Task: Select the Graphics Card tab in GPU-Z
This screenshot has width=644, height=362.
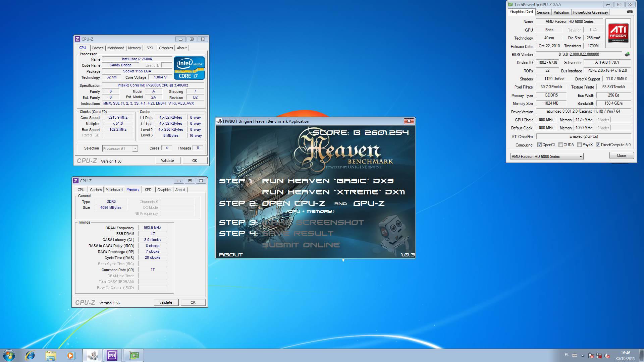Action: (521, 12)
